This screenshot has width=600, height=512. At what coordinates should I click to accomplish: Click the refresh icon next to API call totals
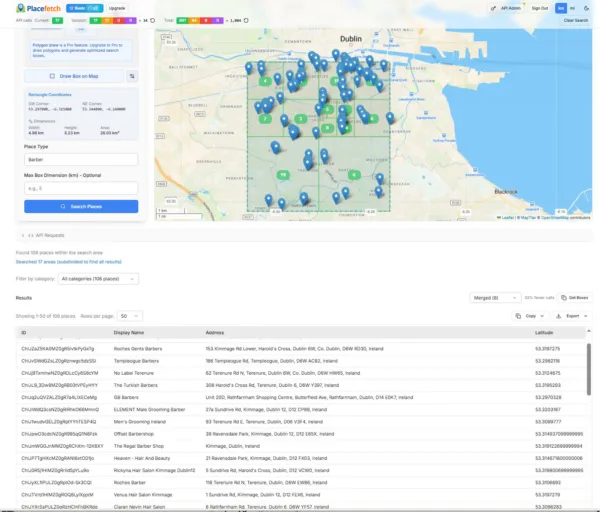(246, 19)
